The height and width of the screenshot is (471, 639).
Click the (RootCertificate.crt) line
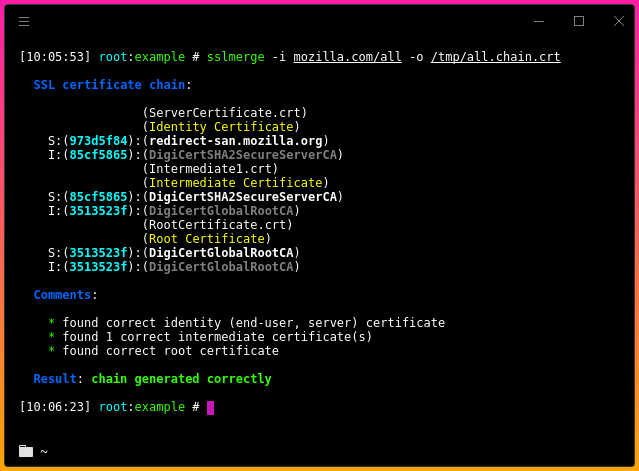pos(217,225)
